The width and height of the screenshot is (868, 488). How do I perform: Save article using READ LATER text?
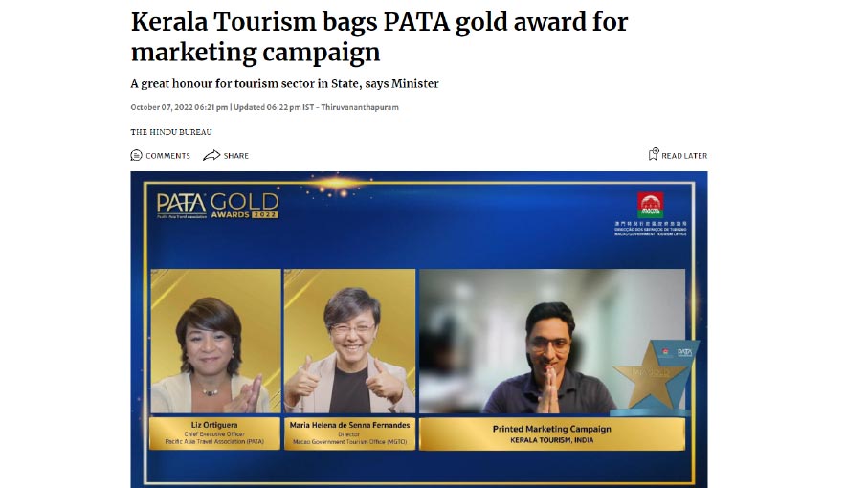coord(684,156)
